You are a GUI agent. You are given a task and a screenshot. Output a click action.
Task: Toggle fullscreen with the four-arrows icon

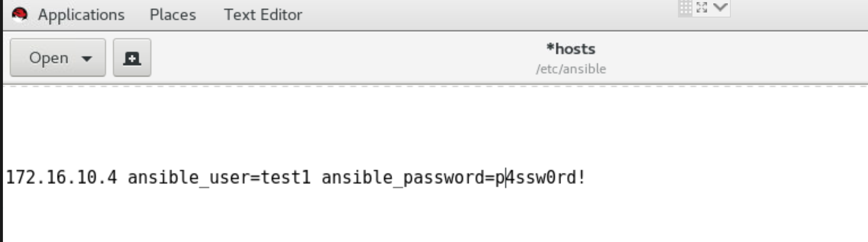pyautogui.click(x=702, y=7)
